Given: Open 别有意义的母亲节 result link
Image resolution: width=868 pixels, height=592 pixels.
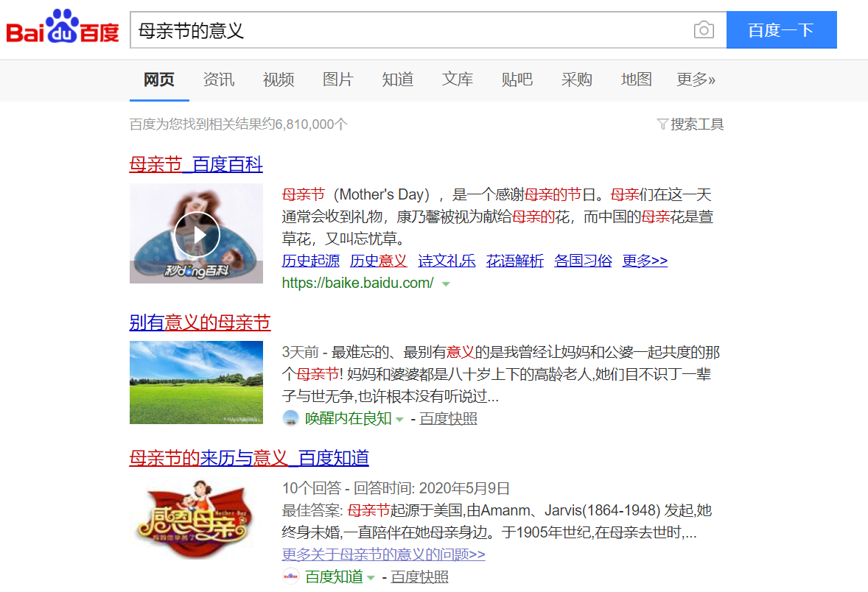Looking at the screenshot, I should 200,323.
